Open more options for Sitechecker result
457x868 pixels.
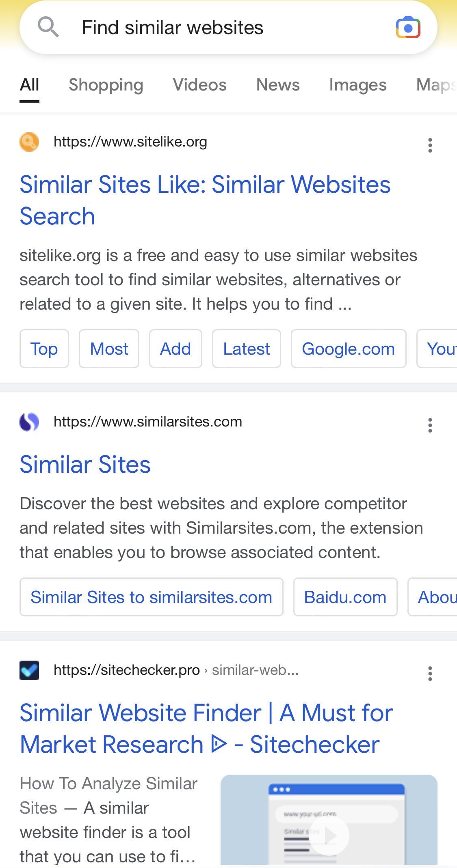coord(430,674)
